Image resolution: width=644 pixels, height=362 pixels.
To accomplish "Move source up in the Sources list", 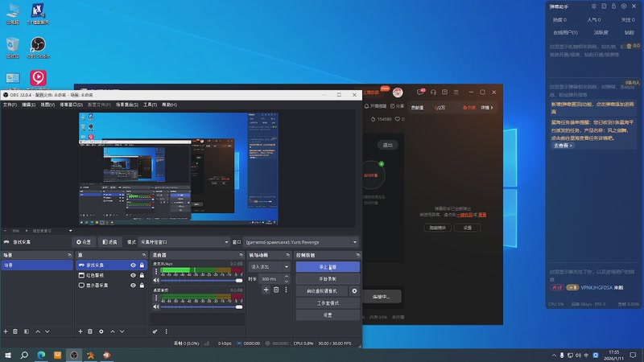I will click(113, 331).
